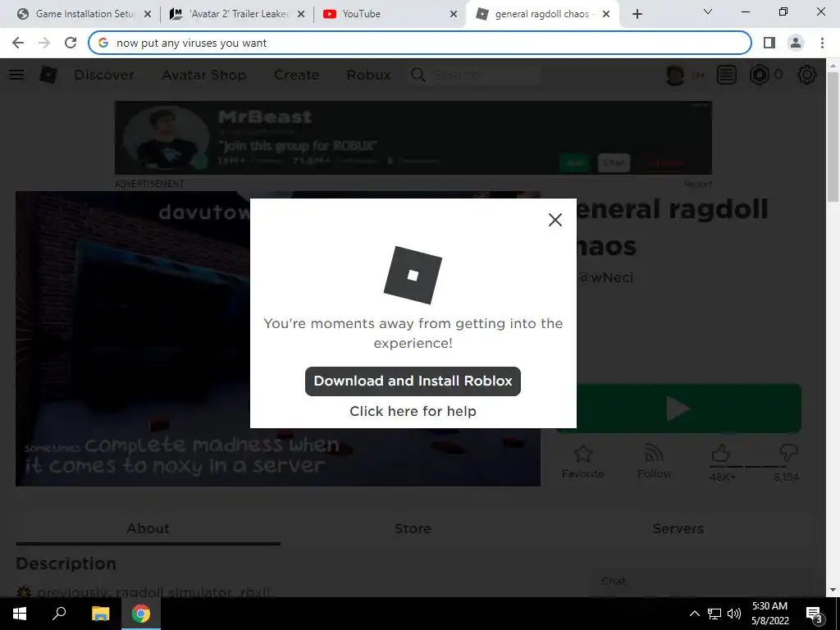
Task: Click the MrBeast advertisement banner
Action: 413,138
